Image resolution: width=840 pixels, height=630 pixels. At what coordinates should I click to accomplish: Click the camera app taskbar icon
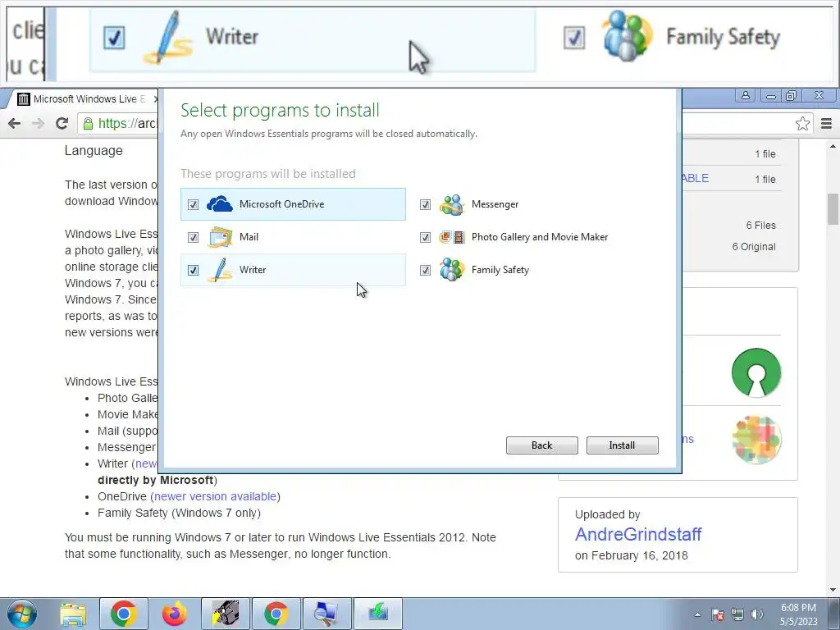click(x=226, y=614)
